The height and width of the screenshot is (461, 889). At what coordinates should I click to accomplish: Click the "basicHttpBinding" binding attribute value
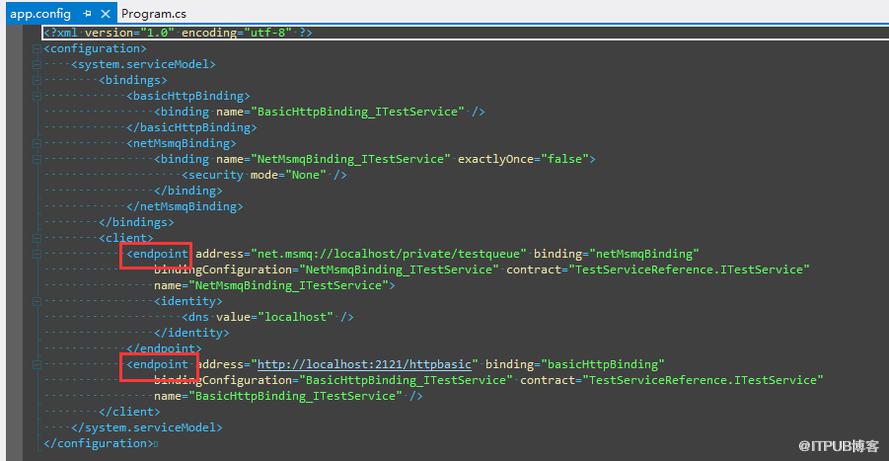(603, 364)
